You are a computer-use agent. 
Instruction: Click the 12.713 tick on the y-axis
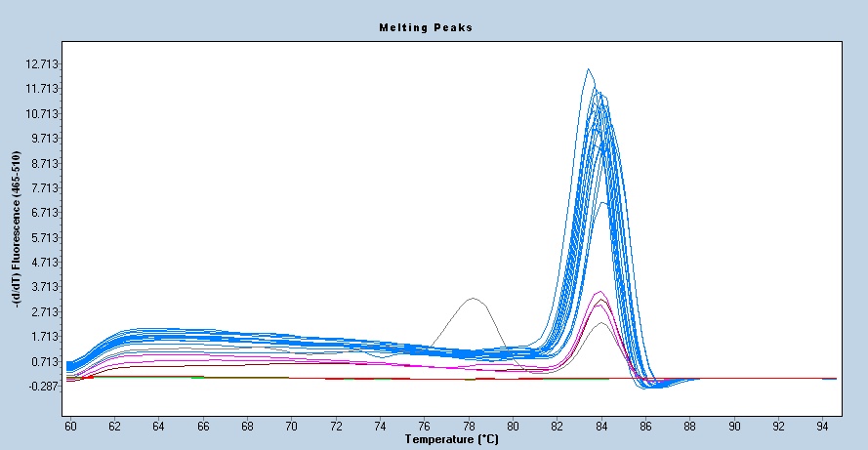(44, 64)
